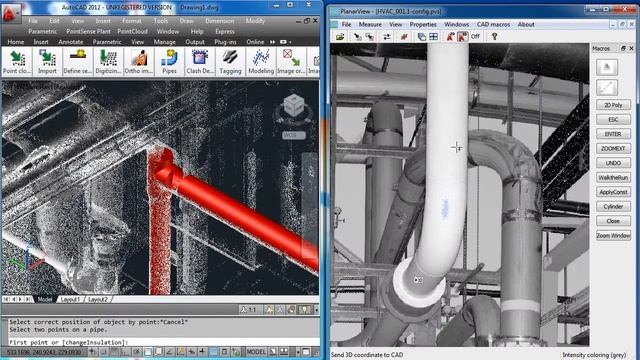This screenshot has height=360, width=640.
Task: Click the open file icon in PlanarView toolbar
Action: (340, 37)
